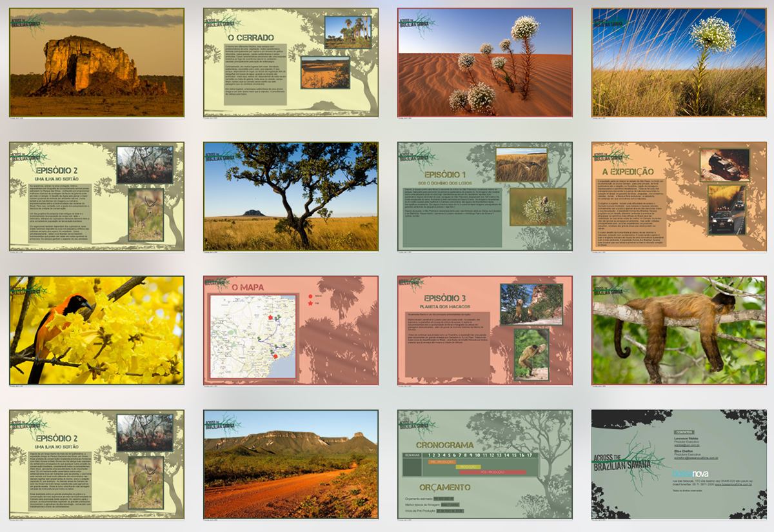
Task: Select the CRONOGRAMA heading
Action: (445, 445)
